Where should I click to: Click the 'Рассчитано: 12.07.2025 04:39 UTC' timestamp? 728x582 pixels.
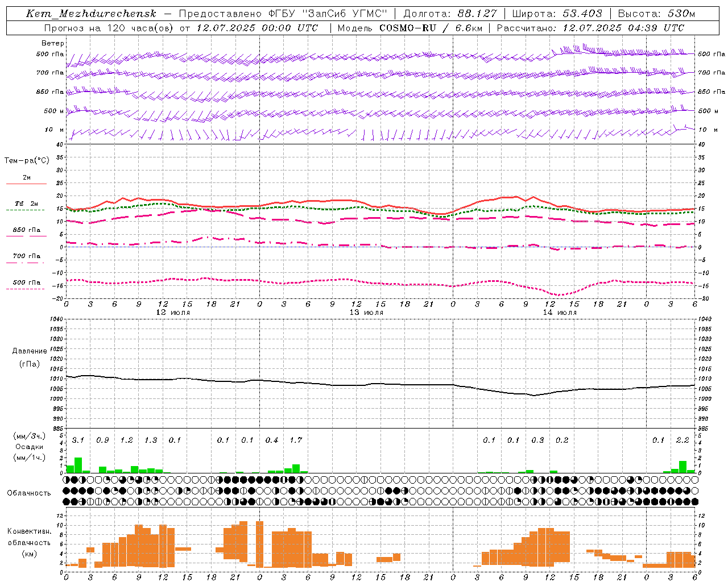(591, 28)
